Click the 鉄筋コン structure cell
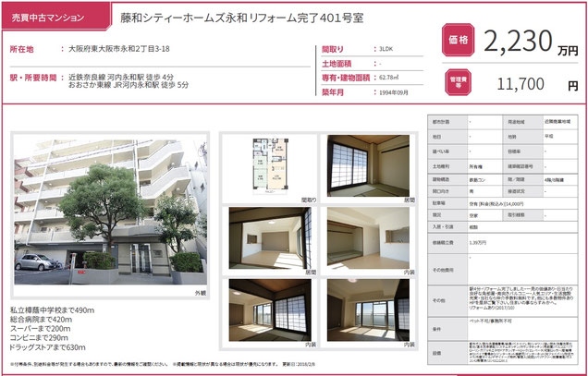This screenshot has width=588, height=376. [x=484, y=180]
